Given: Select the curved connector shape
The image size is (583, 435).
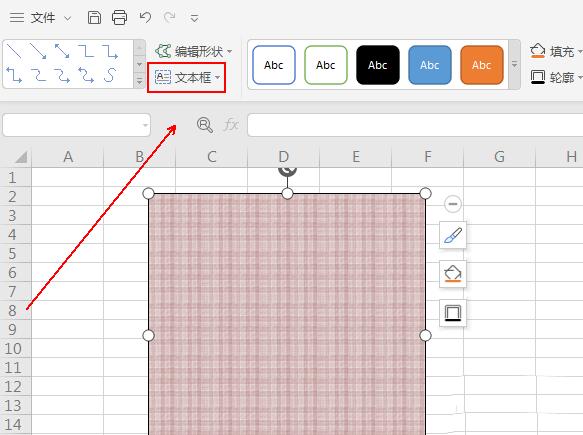Looking at the screenshot, I should [x=38, y=75].
